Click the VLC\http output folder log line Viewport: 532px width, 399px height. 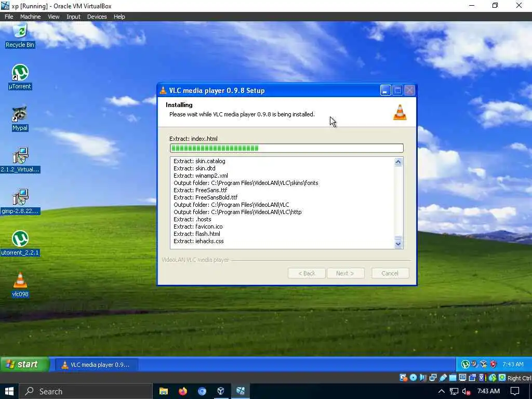coord(237,212)
